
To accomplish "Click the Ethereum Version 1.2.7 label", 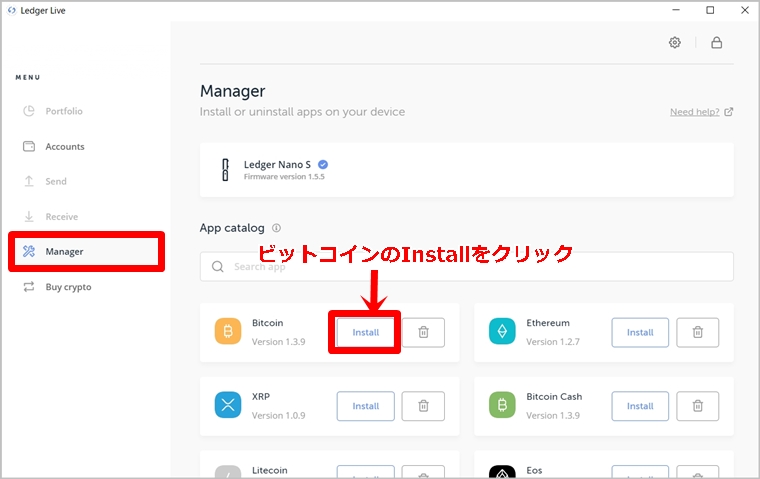I will [553, 342].
